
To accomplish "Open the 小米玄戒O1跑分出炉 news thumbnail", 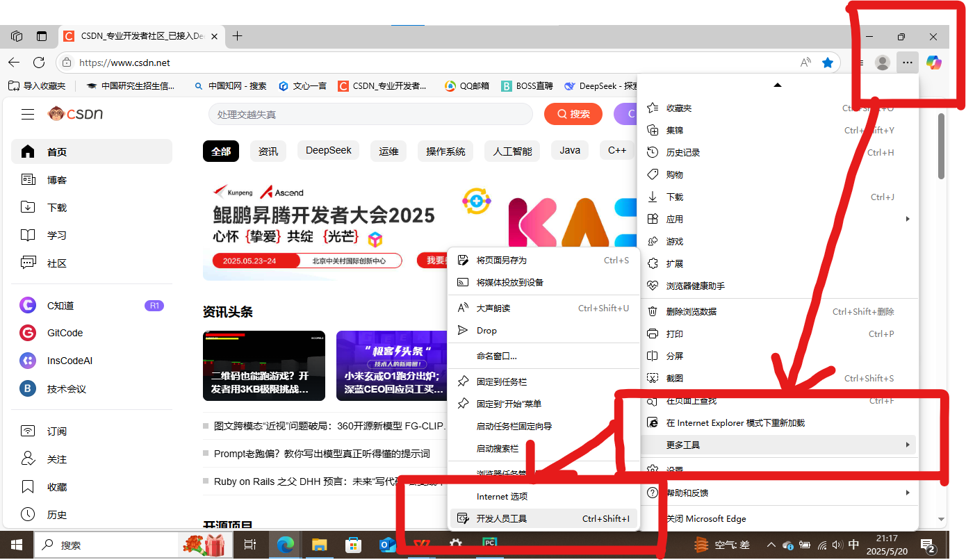I will (393, 365).
